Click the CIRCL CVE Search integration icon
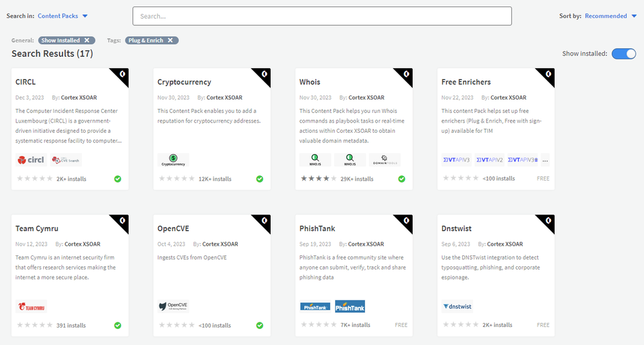The height and width of the screenshot is (345, 644). (66, 159)
